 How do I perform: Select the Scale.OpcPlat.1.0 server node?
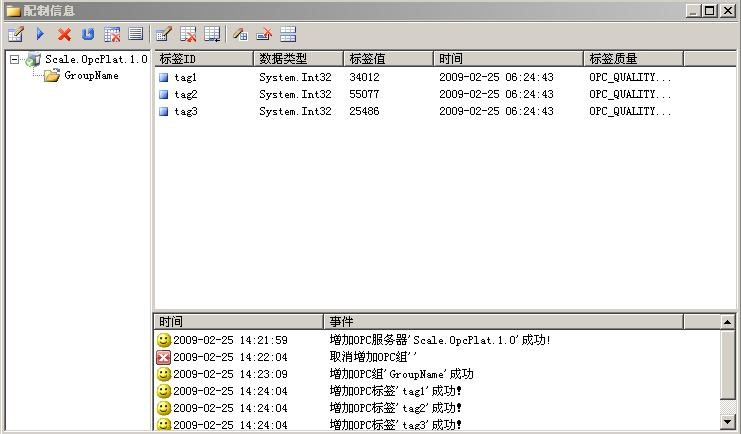point(96,60)
